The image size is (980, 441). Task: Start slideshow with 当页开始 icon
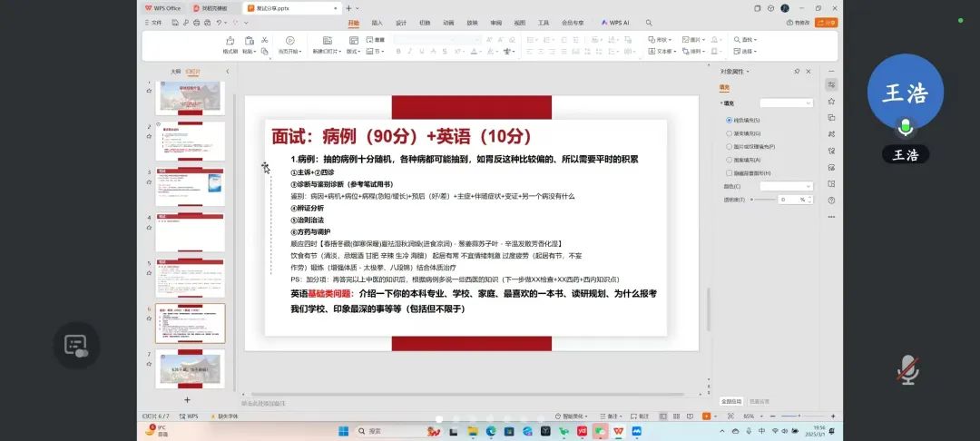(x=289, y=41)
